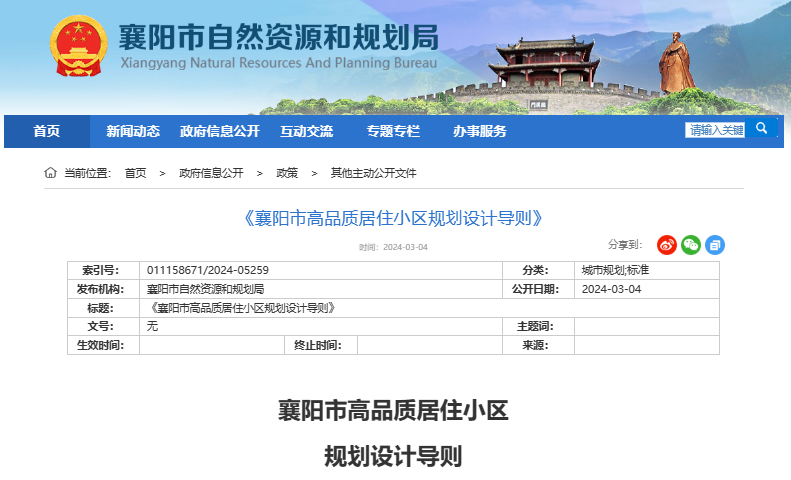Click the 首页 breadcrumb link

(135, 173)
